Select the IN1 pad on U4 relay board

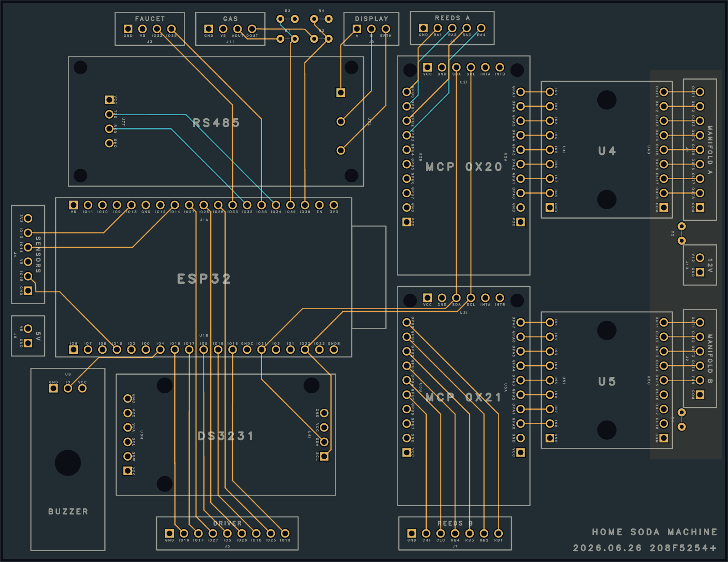click(x=550, y=92)
